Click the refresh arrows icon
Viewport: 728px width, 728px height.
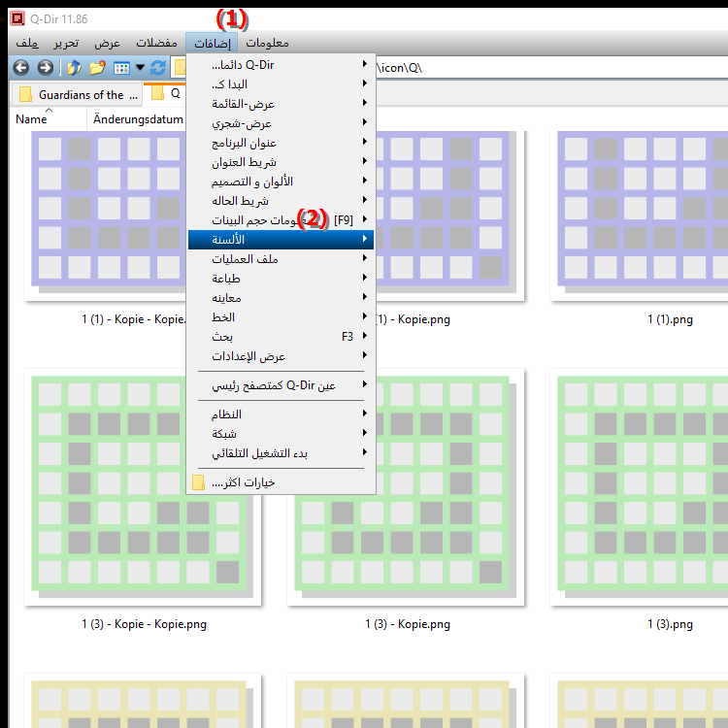pos(158,68)
